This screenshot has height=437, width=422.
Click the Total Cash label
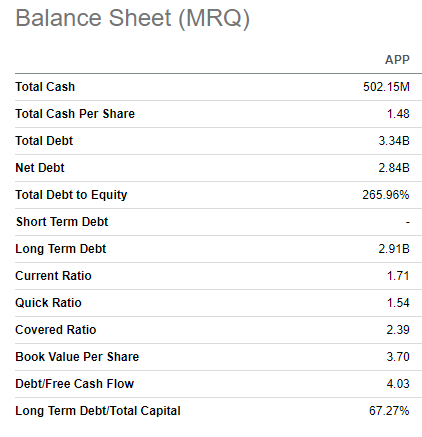point(45,87)
